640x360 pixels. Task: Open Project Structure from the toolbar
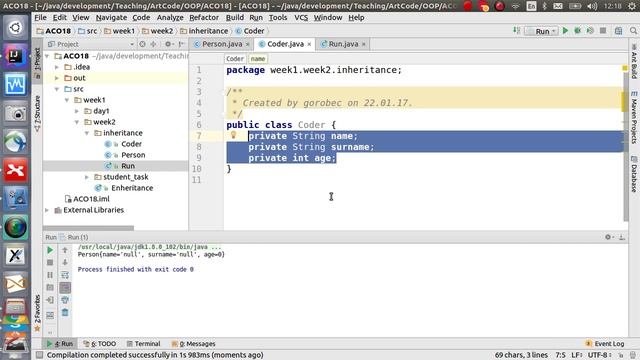tap(619, 31)
